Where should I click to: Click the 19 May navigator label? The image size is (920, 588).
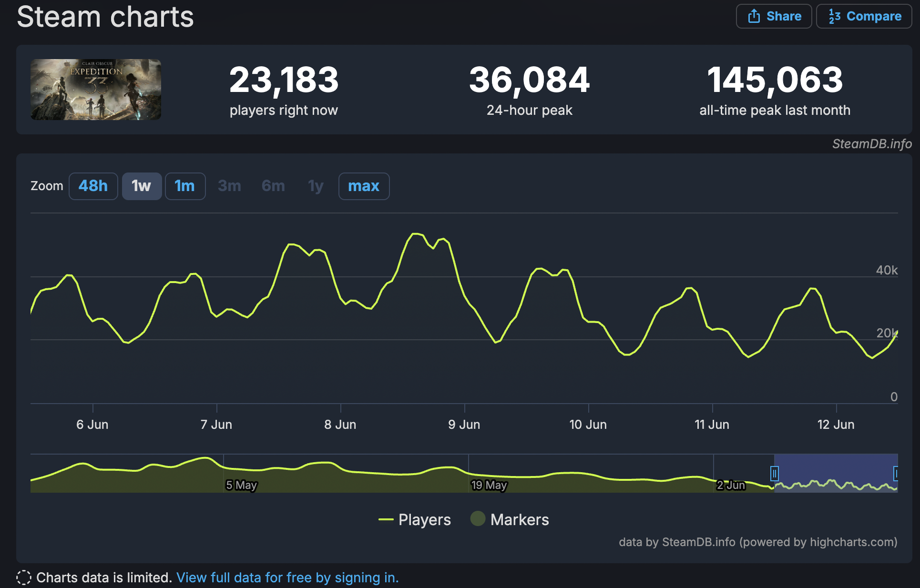coord(489,485)
